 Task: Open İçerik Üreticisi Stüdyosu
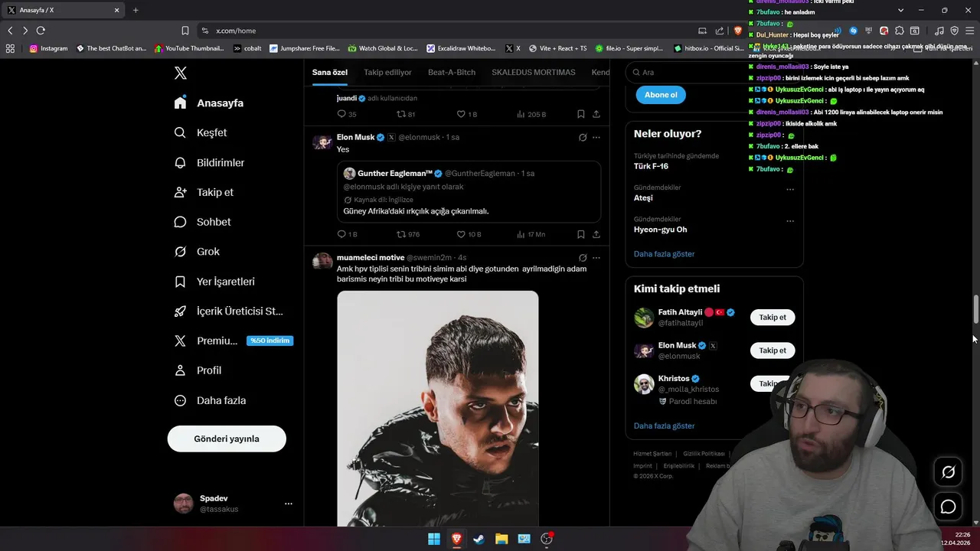(229, 311)
